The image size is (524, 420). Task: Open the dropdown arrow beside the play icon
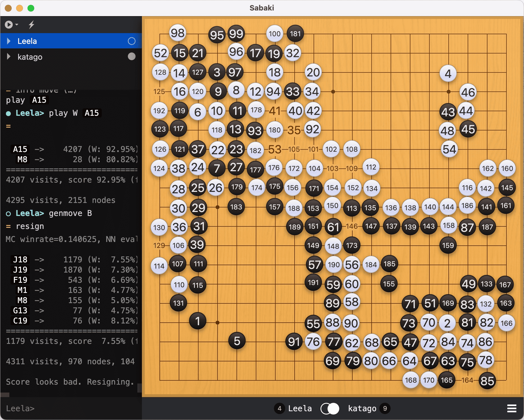[x=17, y=25]
